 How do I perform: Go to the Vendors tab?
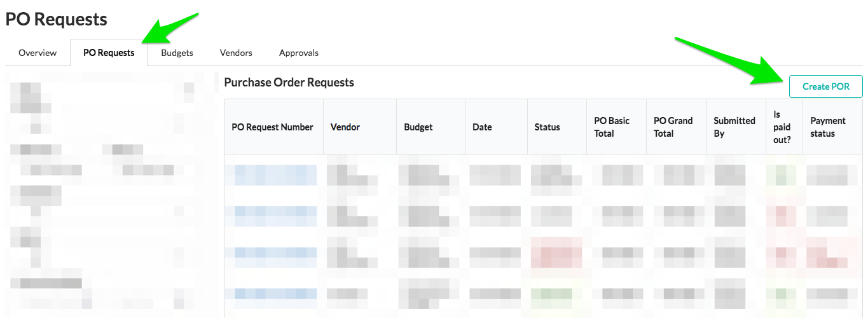coord(236,53)
